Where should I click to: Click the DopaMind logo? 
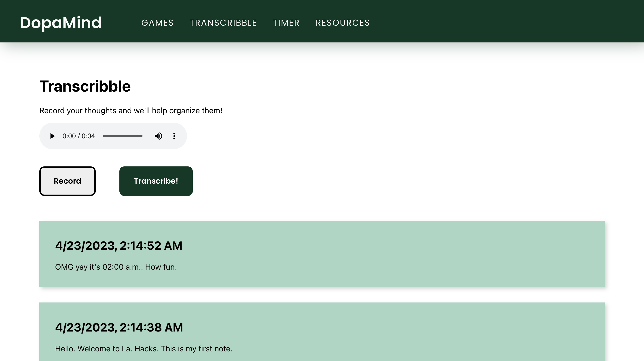pos(61,23)
